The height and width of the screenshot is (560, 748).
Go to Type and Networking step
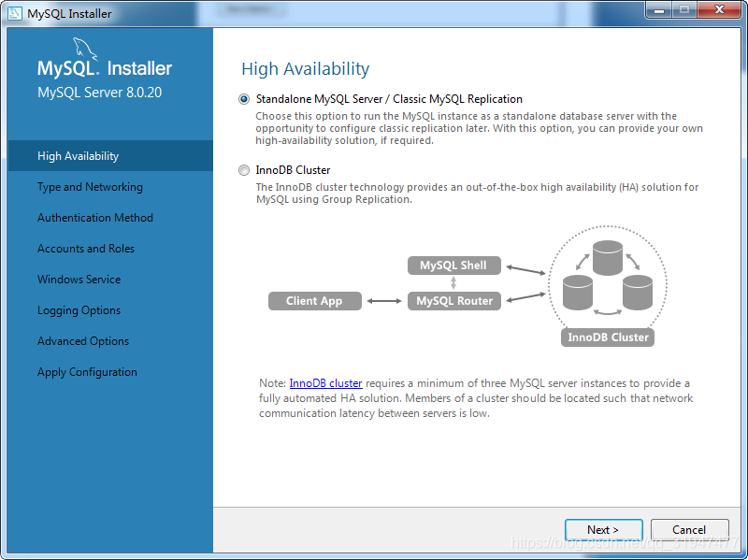pyautogui.click(x=90, y=187)
